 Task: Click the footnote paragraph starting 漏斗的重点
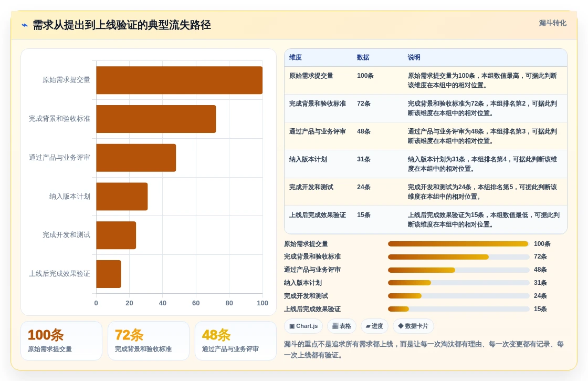click(x=424, y=349)
